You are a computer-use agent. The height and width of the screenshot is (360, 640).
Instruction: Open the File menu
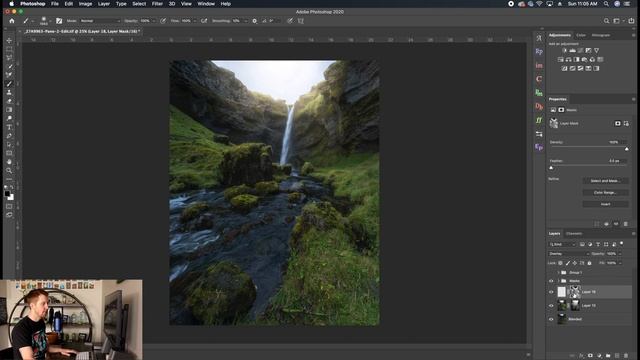55,4
